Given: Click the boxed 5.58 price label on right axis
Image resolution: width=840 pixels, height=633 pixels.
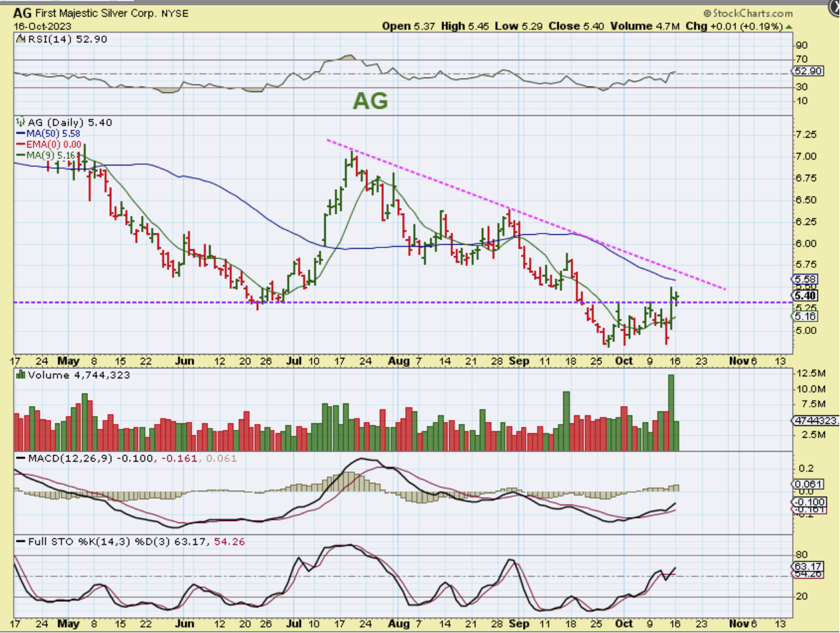Looking at the screenshot, I should point(806,280).
